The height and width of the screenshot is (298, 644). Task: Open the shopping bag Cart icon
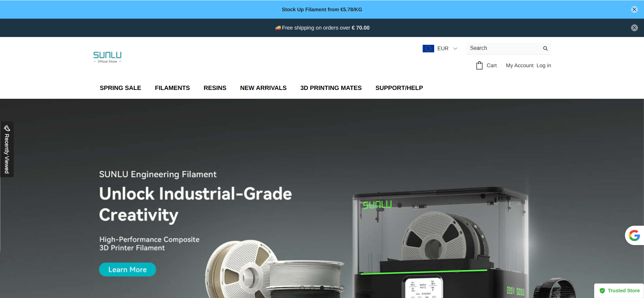point(479,65)
